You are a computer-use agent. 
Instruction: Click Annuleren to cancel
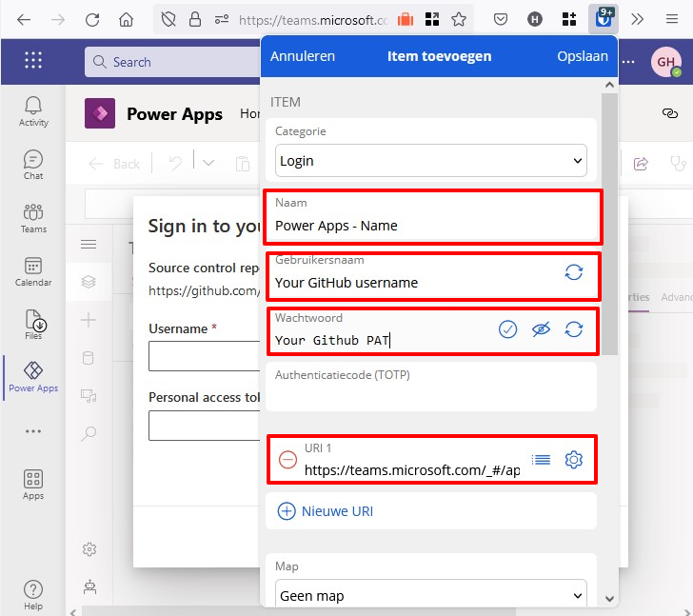click(303, 56)
